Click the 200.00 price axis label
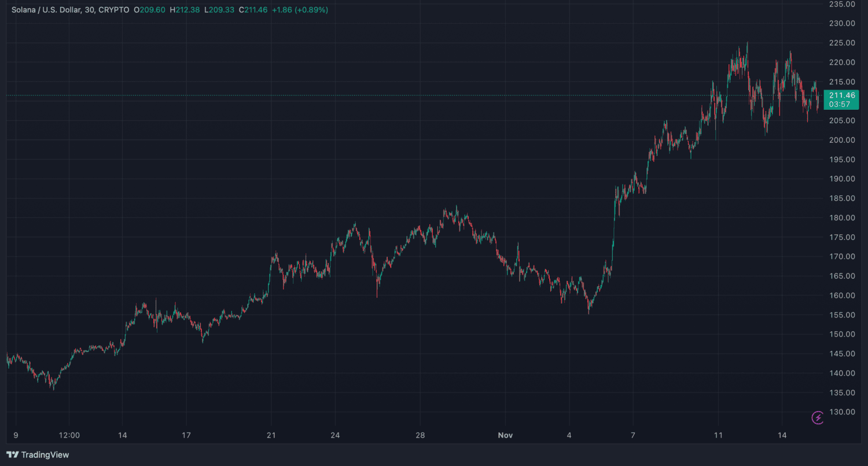868x466 pixels. pos(842,140)
